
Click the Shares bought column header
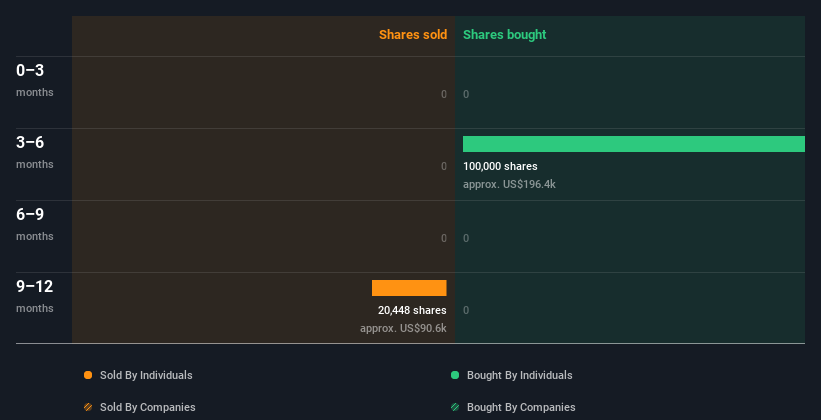tap(505, 35)
